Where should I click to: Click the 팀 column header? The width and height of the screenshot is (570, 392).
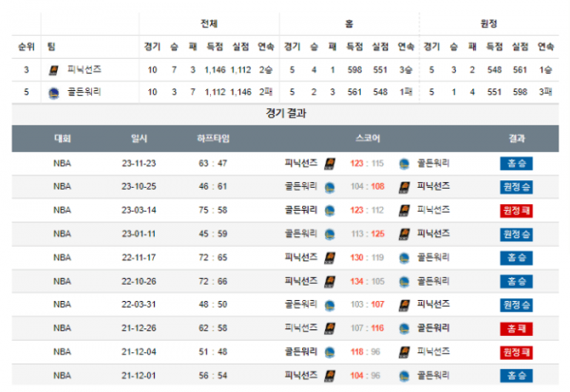coord(51,47)
